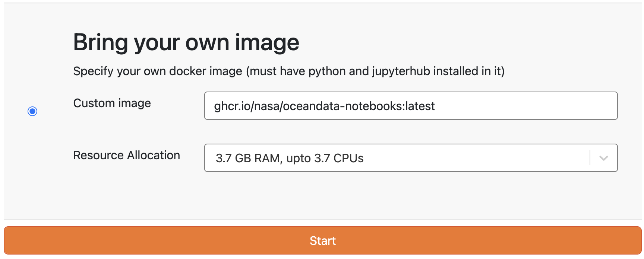
Task: Click the "Bring your own image" heading
Action: [186, 42]
